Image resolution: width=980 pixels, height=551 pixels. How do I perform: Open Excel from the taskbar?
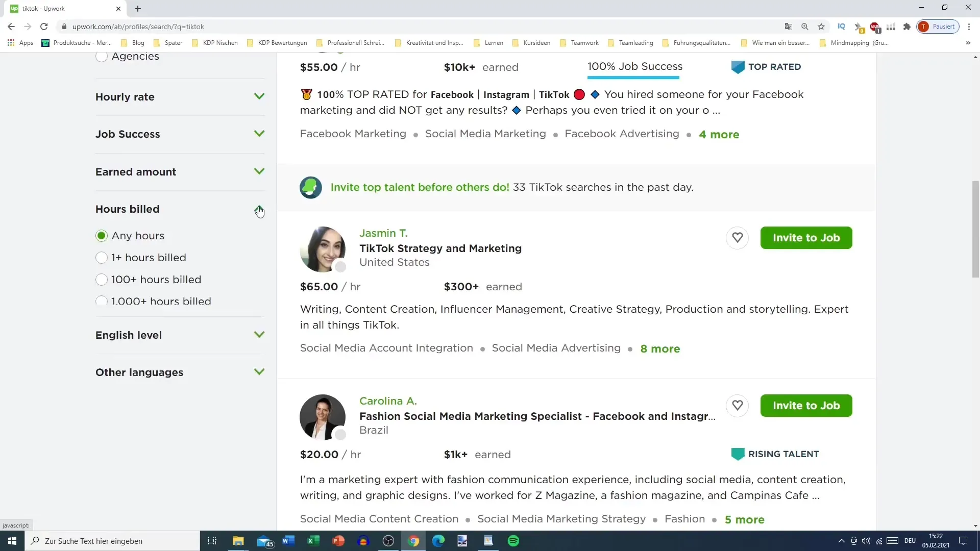[313, 541]
